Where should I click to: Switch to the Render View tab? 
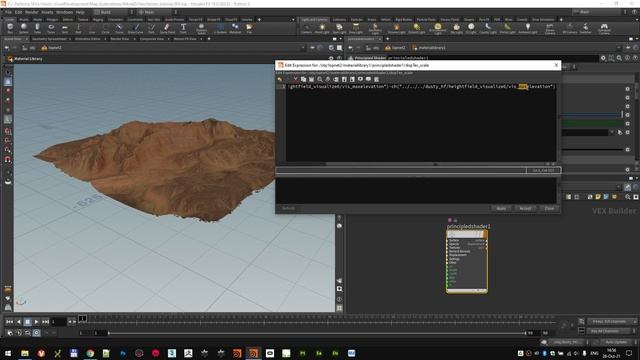click(x=120, y=39)
